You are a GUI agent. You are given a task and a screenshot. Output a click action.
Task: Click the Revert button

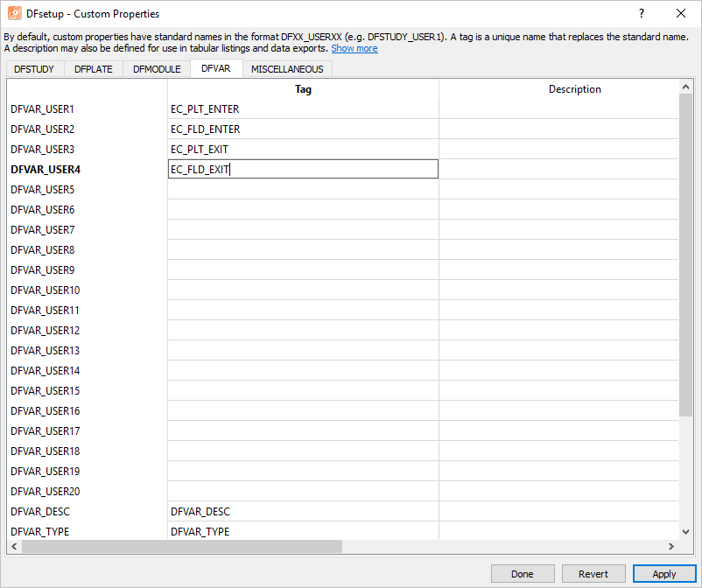(593, 574)
